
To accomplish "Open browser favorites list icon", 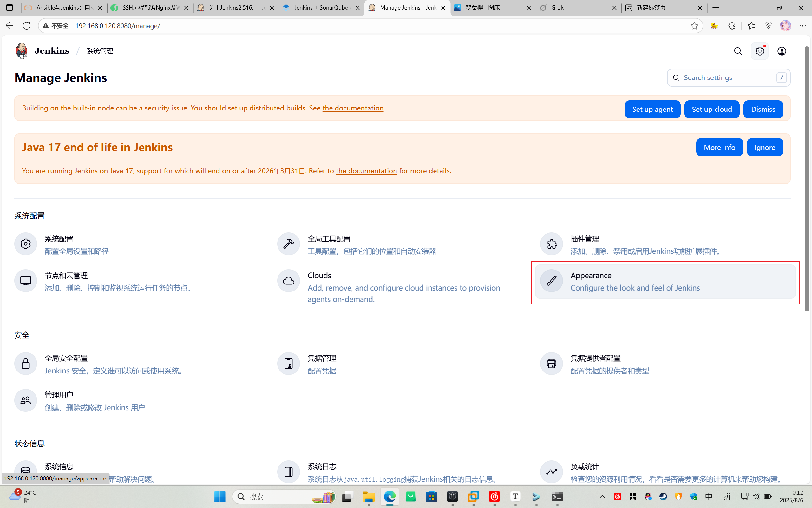I will (751, 25).
